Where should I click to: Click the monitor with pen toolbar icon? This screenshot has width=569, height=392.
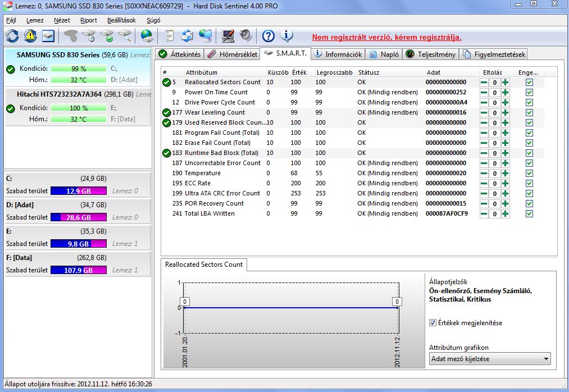(228, 36)
